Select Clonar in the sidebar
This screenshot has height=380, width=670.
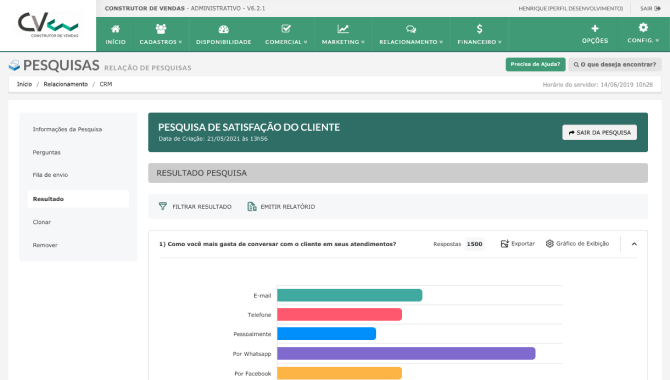(41, 222)
